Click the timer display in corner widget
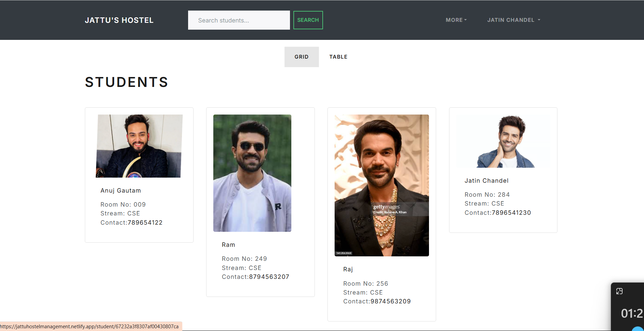644x331 pixels. [631, 313]
